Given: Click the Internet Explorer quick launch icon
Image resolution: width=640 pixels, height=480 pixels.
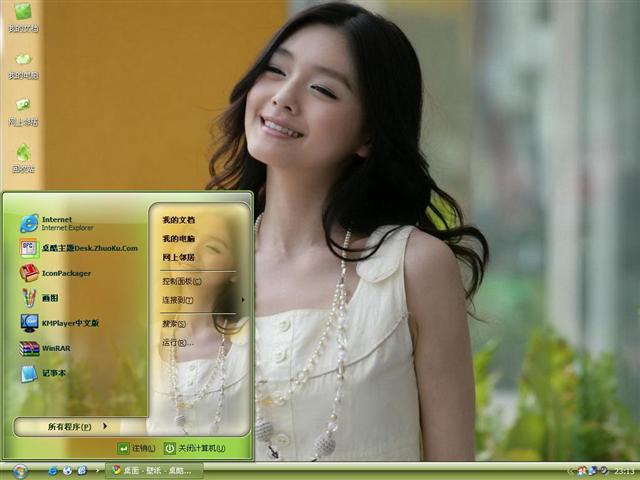Looking at the screenshot, I should pyautogui.click(x=53, y=471).
